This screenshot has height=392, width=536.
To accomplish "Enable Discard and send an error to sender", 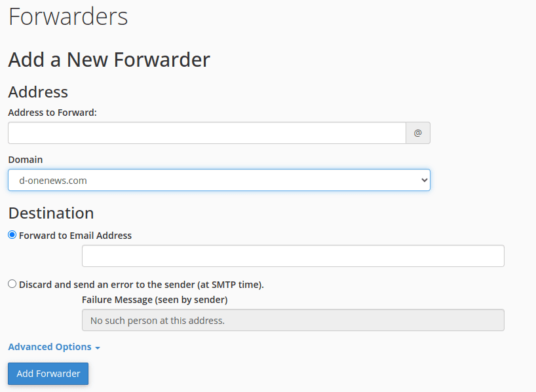I will pos(11,283).
